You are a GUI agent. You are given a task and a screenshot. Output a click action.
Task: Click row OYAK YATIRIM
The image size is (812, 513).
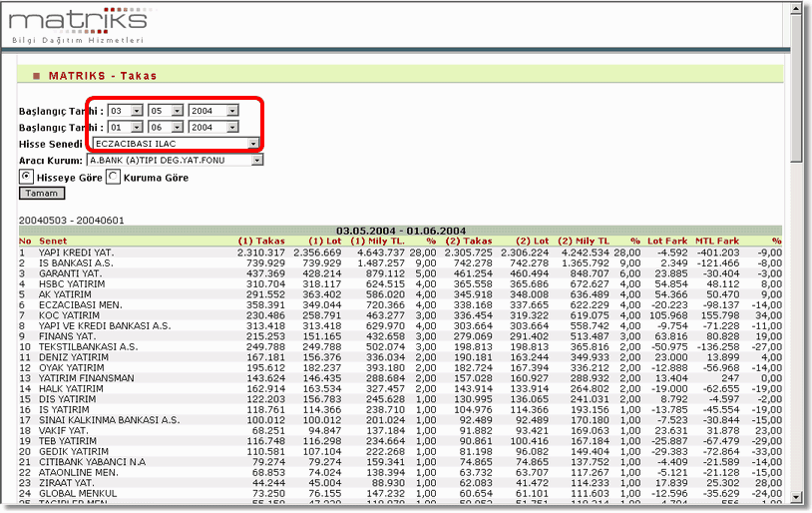click(x=400, y=367)
